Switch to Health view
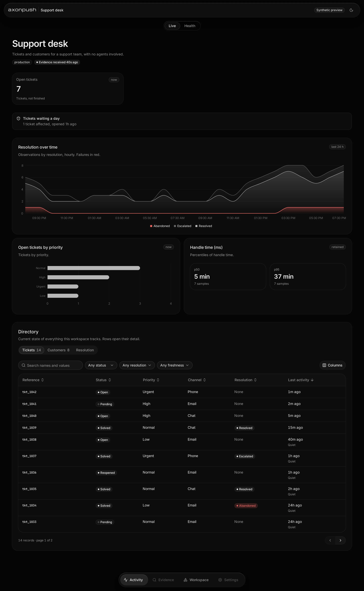This screenshot has width=364, height=591. coord(190,26)
